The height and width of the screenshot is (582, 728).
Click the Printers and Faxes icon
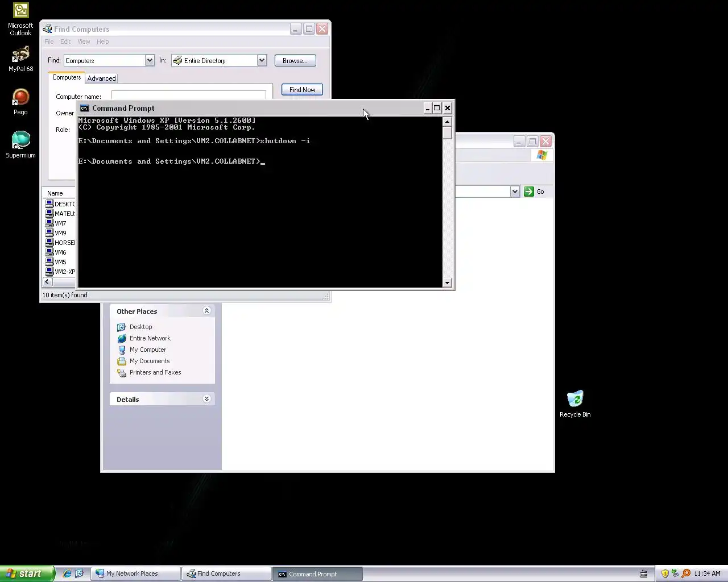[121, 372]
